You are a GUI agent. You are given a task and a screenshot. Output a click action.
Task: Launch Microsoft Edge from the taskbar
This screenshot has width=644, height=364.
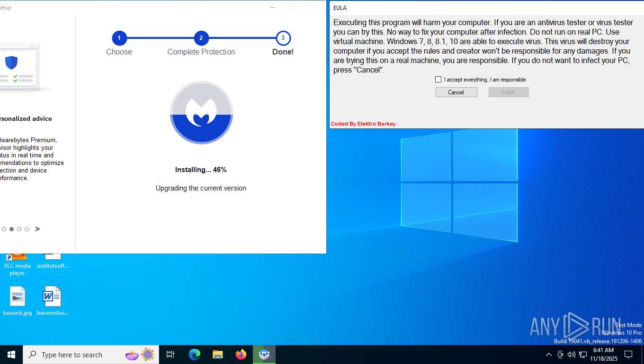point(195,355)
